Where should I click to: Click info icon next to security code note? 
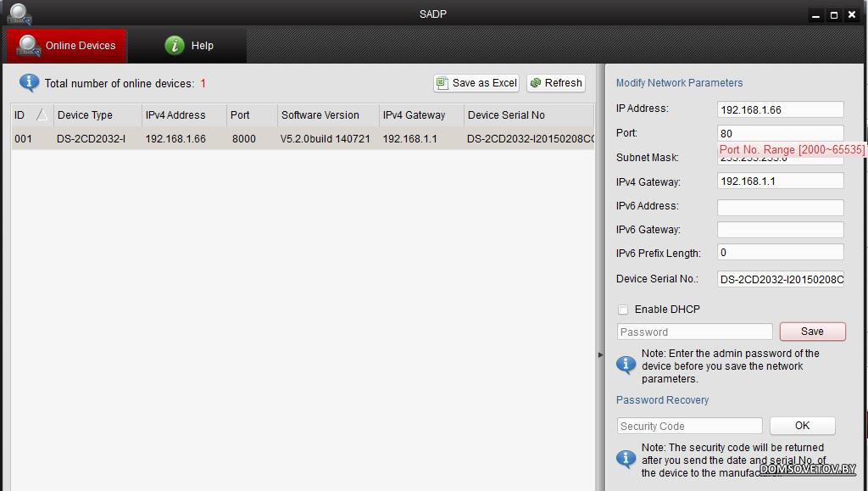(626, 460)
